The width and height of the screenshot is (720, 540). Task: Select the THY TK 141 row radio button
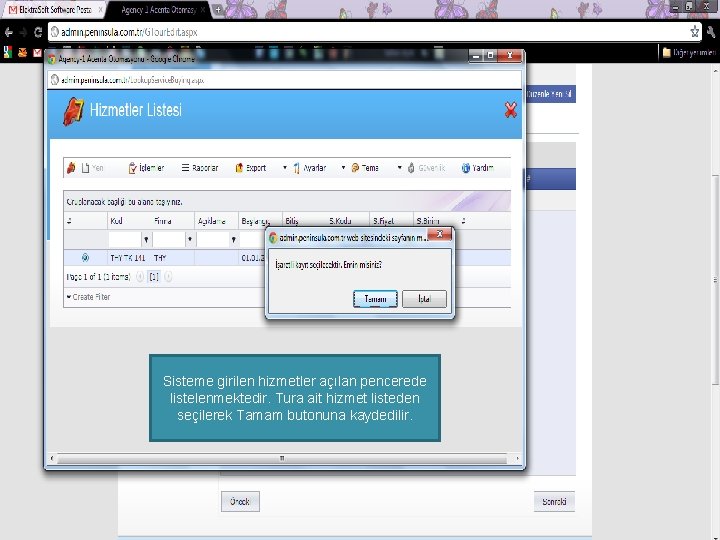click(x=85, y=258)
